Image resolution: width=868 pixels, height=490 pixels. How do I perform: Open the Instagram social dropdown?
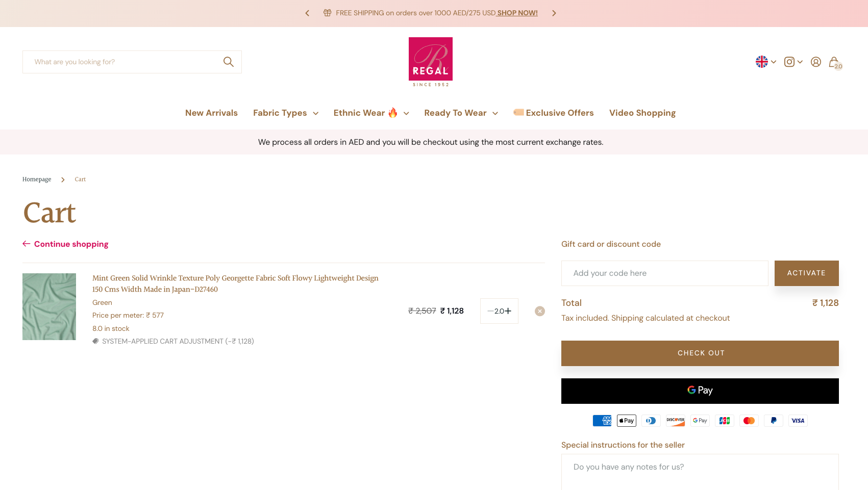point(793,62)
